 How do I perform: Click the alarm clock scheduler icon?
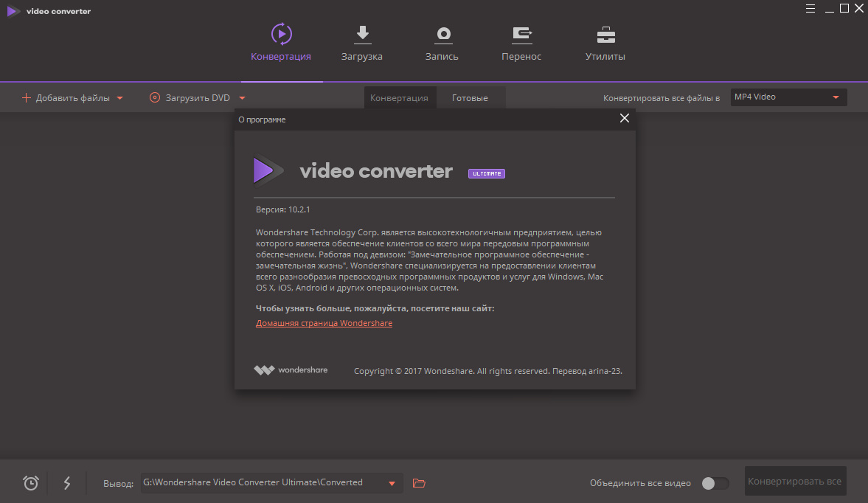click(31, 483)
